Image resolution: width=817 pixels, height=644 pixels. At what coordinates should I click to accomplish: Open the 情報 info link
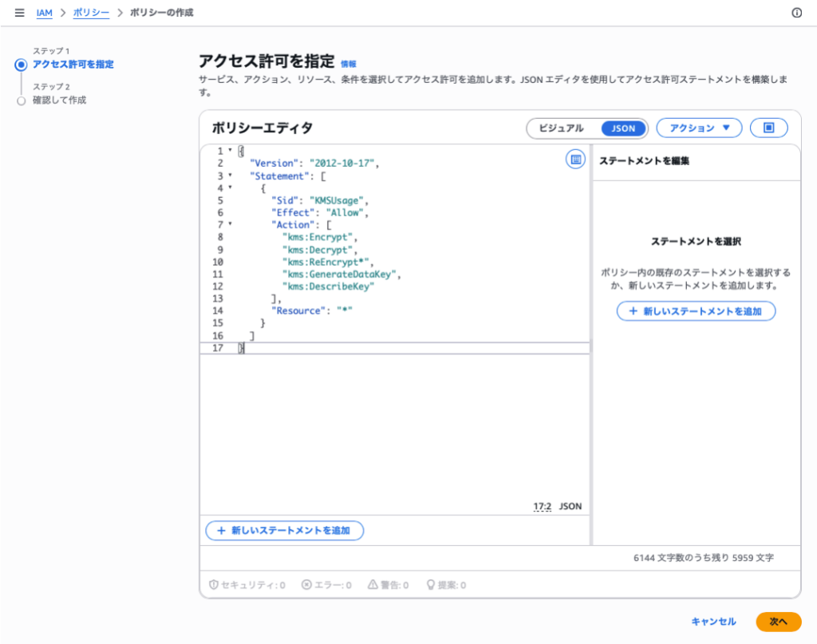[348, 64]
